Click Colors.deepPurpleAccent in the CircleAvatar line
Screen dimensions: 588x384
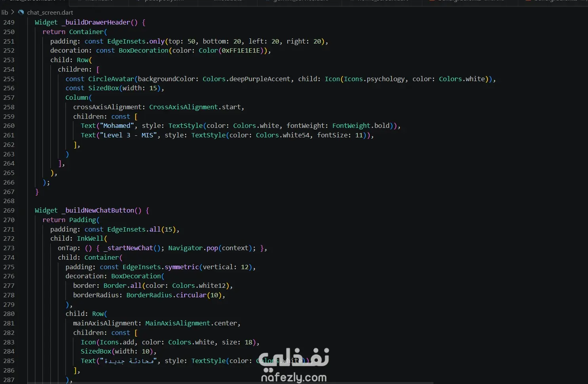[x=246, y=79]
